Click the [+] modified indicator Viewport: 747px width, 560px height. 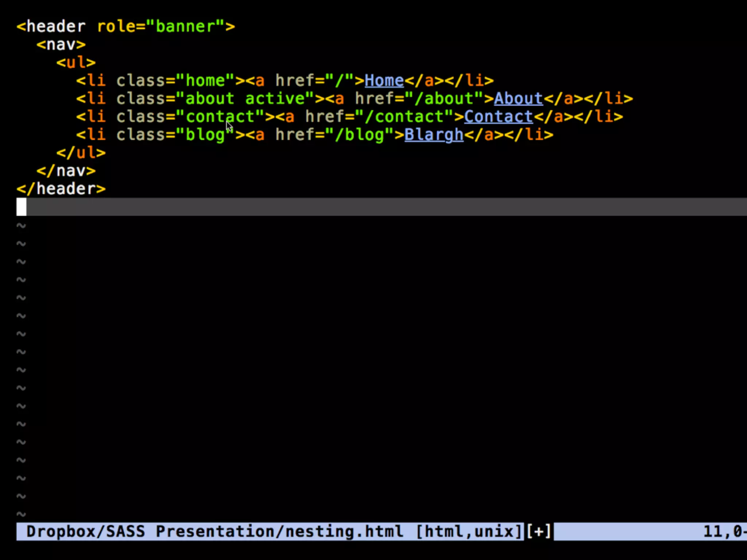(x=538, y=532)
